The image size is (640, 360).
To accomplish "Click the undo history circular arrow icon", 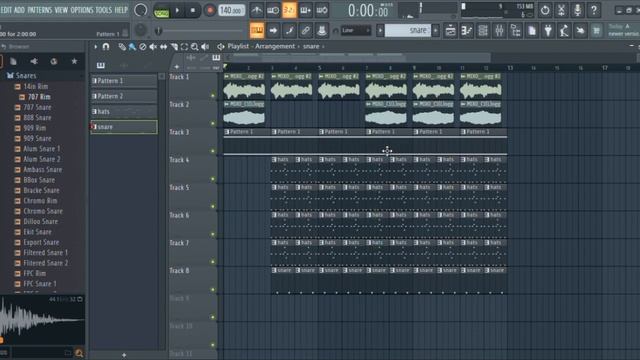I will (545, 10).
